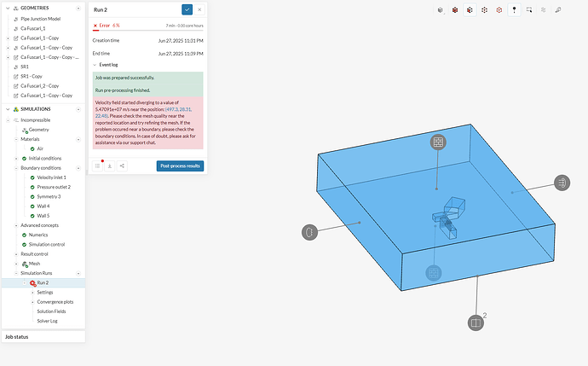Open Wall 4 boundary condition

coord(43,206)
